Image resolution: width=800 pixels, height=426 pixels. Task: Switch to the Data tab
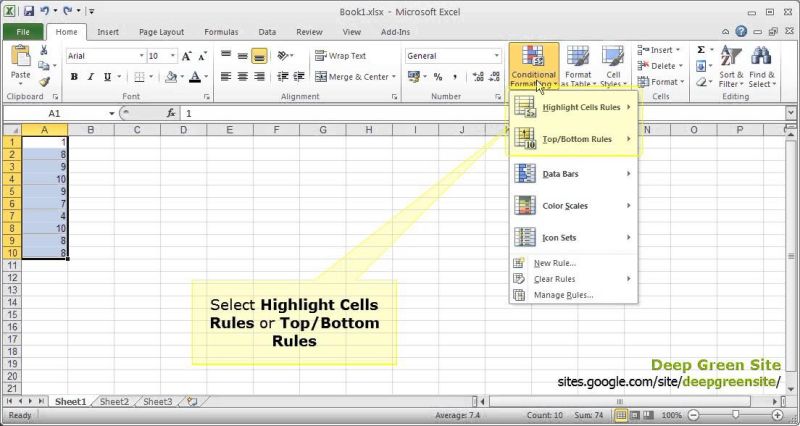coord(267,32)
